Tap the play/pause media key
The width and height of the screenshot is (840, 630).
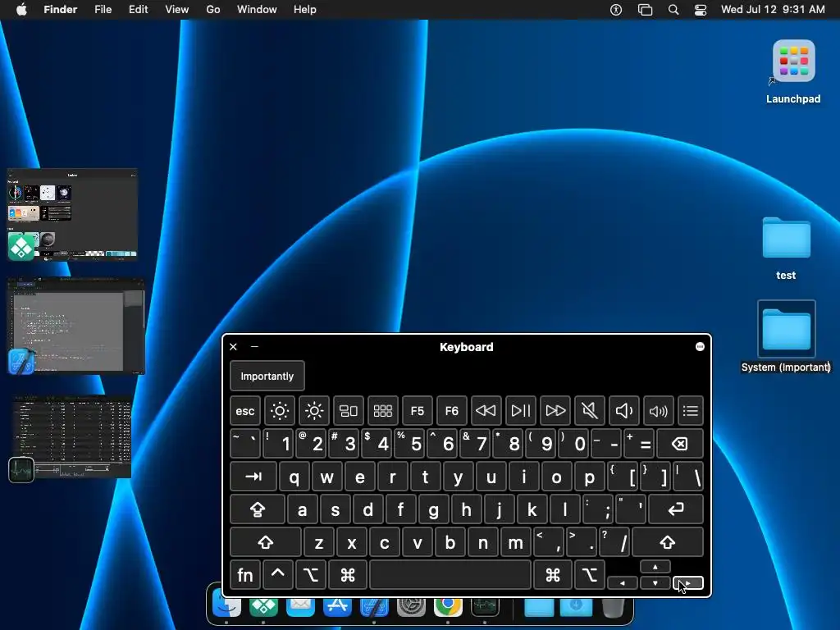coord(520,411)
